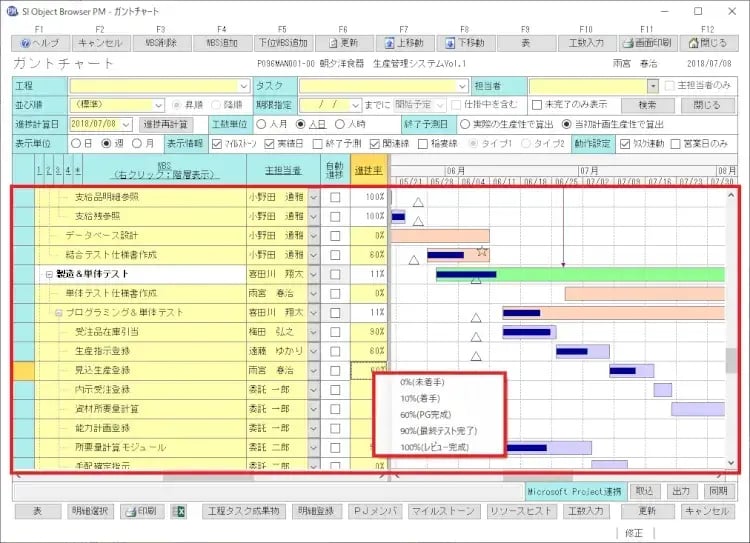Click the 印刷 printer button at bottom
The height and width of the screenshot is (543, 750).
pyautogui.click(x=143, y=511)
